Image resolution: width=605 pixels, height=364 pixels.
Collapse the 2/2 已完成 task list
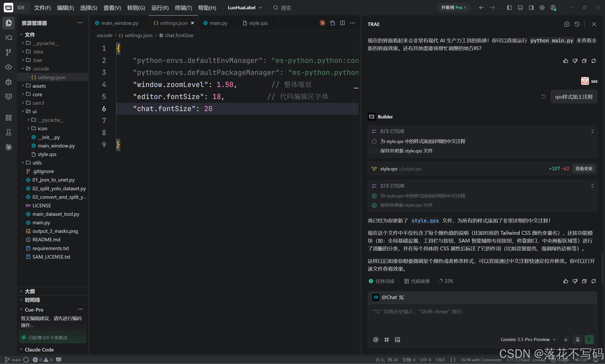tap(592, 186)
